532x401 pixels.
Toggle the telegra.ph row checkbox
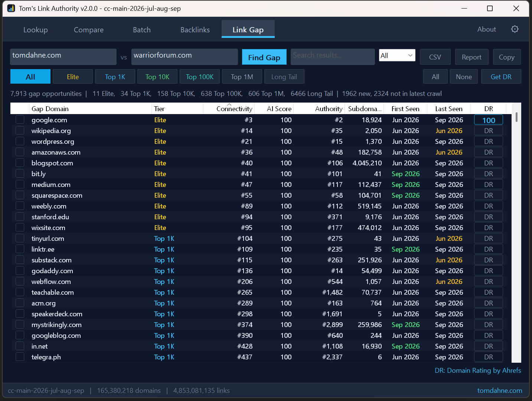pyautogui.click(x=20, y=357)
